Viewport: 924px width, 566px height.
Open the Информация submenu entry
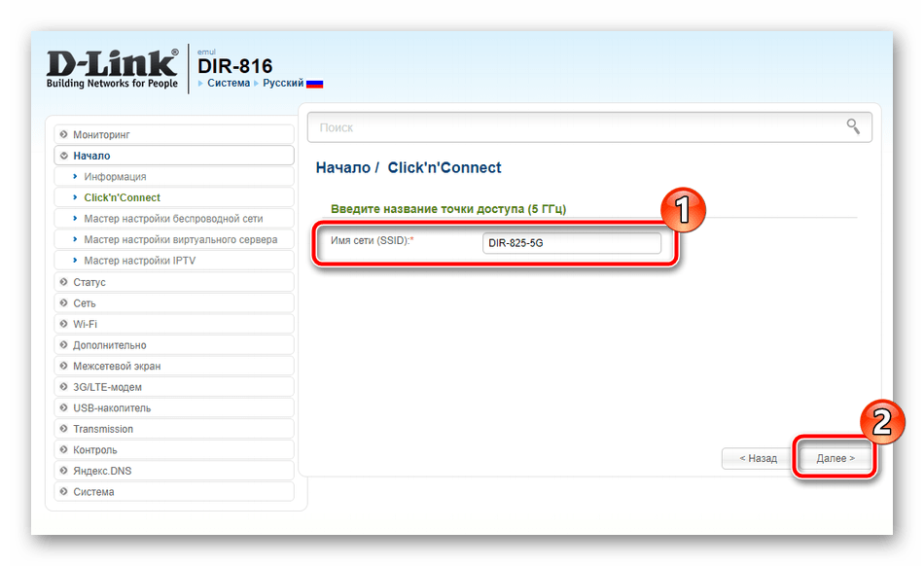[x=174, y=177]
